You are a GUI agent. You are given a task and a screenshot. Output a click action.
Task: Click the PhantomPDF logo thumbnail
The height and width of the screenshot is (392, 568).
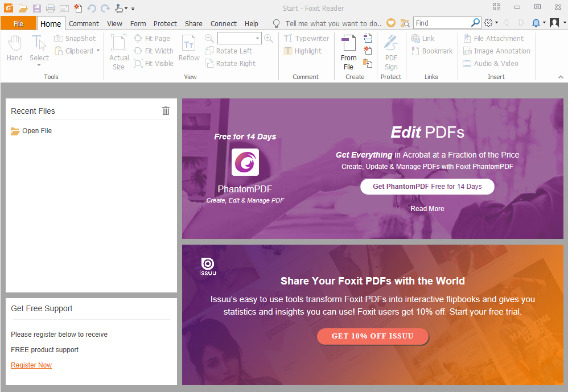point(245,162)
